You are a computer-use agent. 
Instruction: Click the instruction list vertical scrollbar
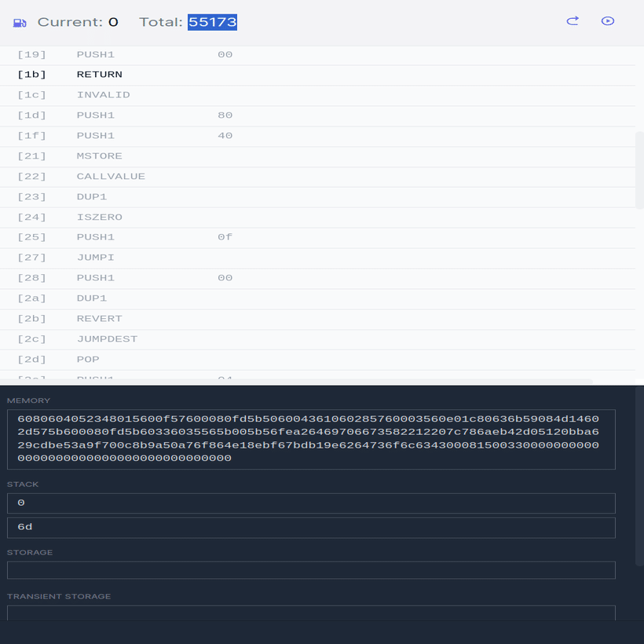click(x=639, y=170)
